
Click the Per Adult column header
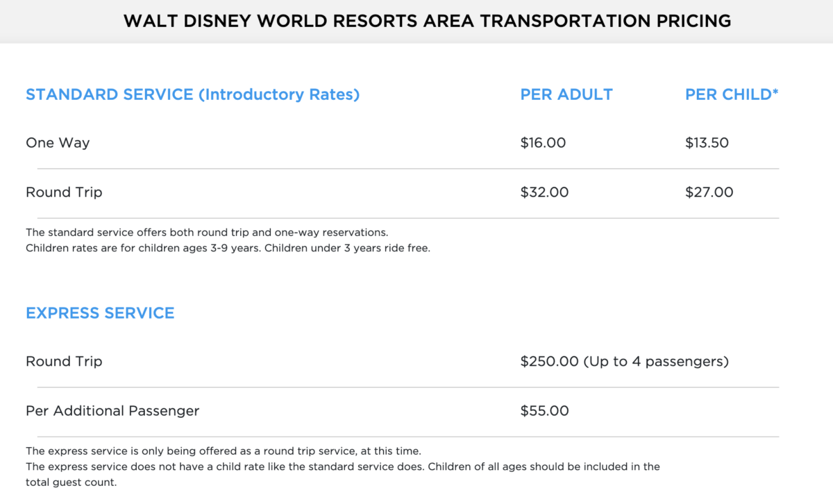[x=566, y=94]
